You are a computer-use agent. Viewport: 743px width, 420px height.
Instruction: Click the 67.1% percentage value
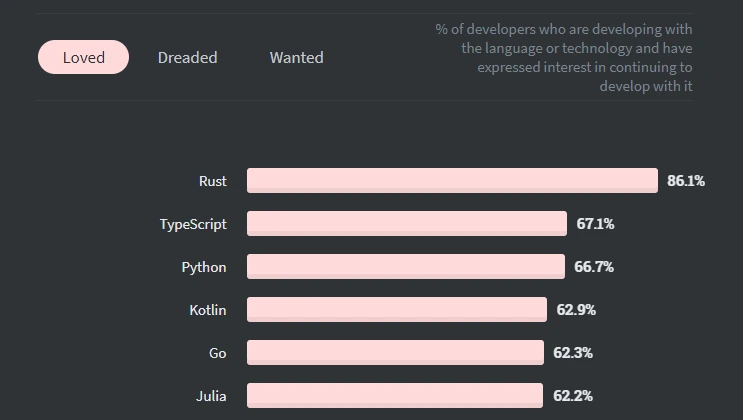tap(595, 224)
